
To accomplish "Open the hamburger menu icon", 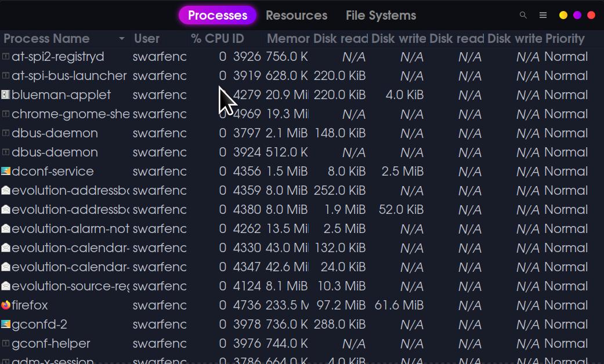I will tap(543, 16).
